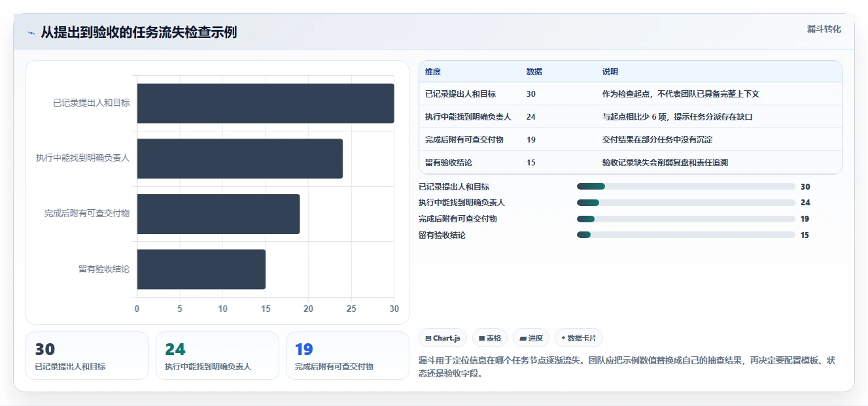Click chart axis label 已记录提出人和目标

tap(92, 103)
